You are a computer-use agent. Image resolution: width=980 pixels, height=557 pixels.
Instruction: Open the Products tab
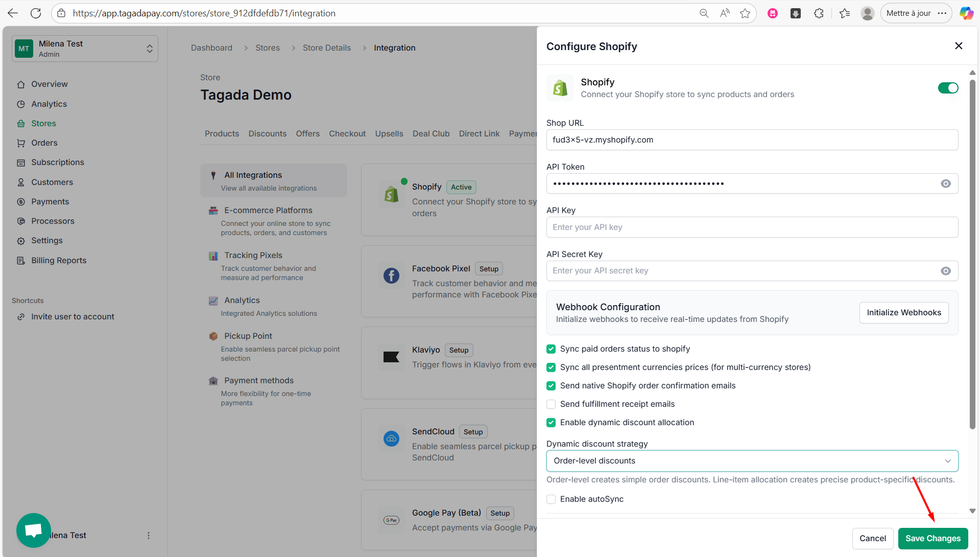click(222, 133)
